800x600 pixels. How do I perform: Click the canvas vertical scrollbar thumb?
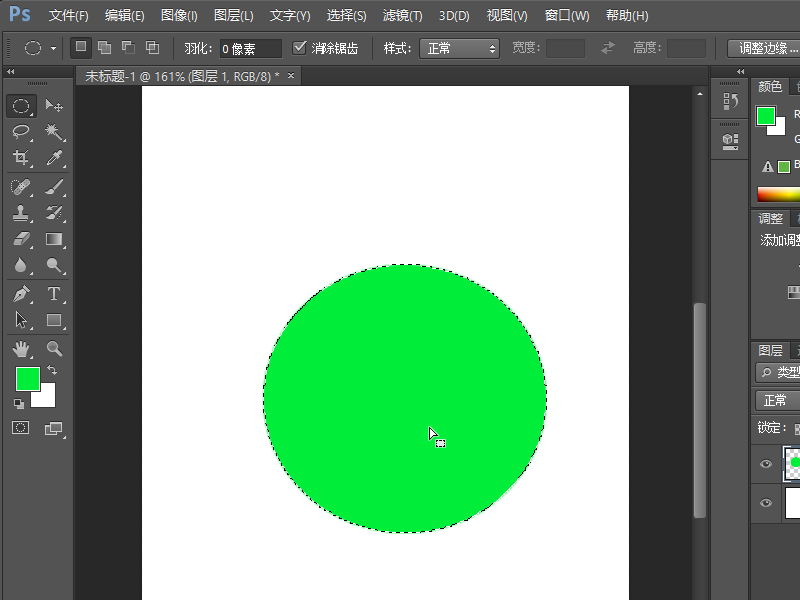[x=700, y=410]
